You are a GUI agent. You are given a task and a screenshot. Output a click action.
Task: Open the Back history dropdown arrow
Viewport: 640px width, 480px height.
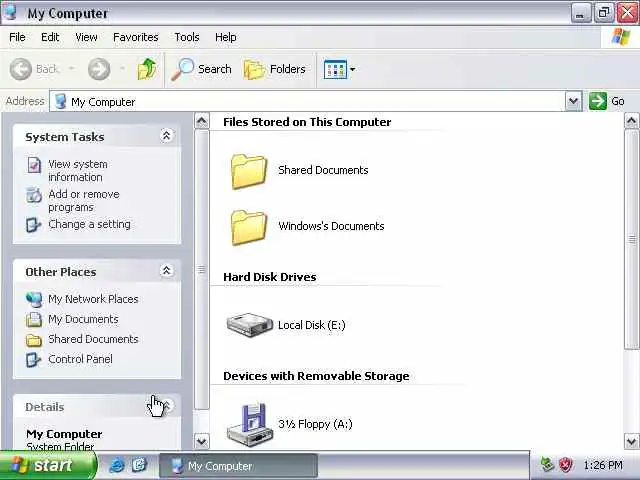point(71,69)
